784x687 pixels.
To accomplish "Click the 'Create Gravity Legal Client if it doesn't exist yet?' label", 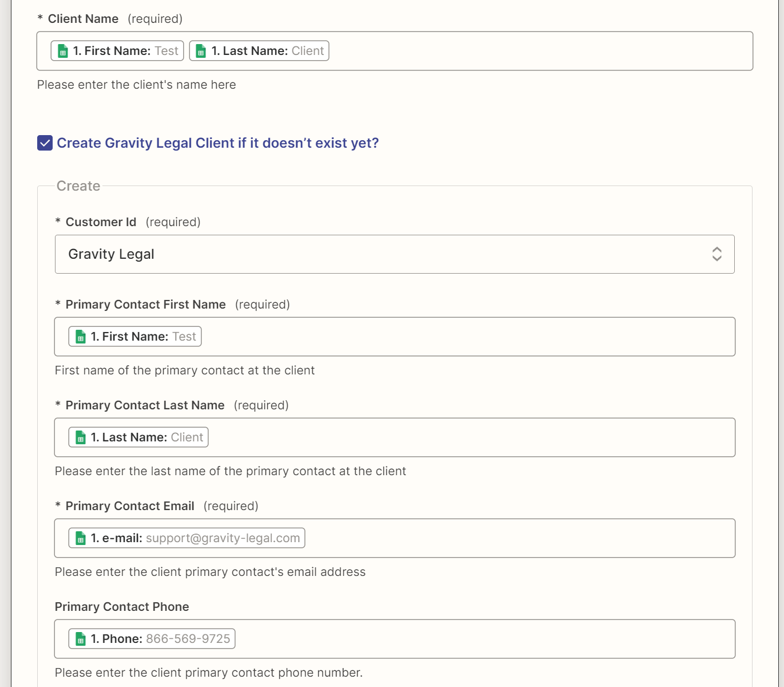I will 217,143.
